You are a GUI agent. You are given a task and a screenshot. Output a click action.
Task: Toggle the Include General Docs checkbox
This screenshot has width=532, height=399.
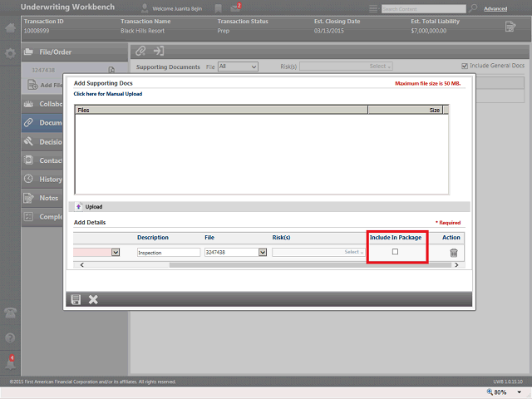click(465, 66)
